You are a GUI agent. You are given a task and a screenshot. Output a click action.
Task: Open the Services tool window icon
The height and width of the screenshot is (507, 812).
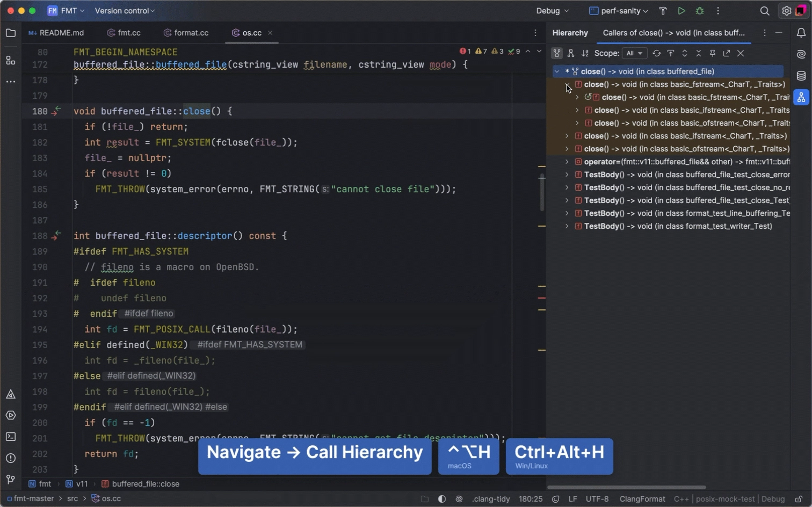11,415
